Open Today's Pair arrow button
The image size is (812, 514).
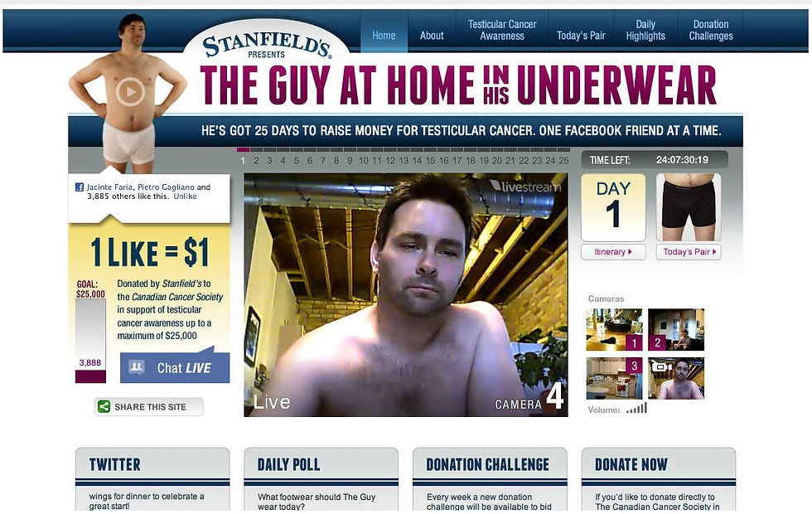click(x=689, y=252)
